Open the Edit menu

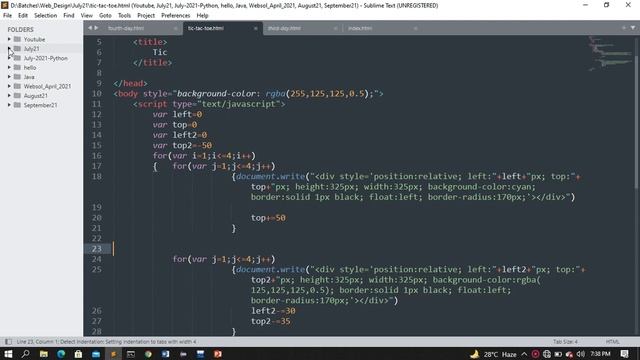[23, 16]
